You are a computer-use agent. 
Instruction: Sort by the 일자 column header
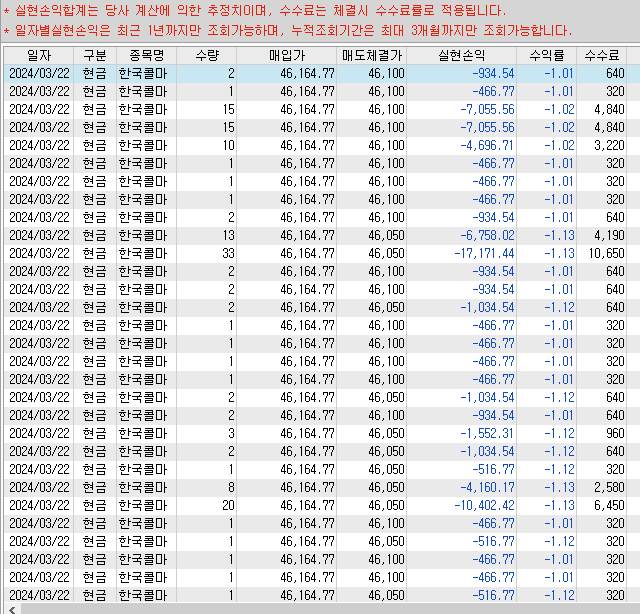point(39,56)
